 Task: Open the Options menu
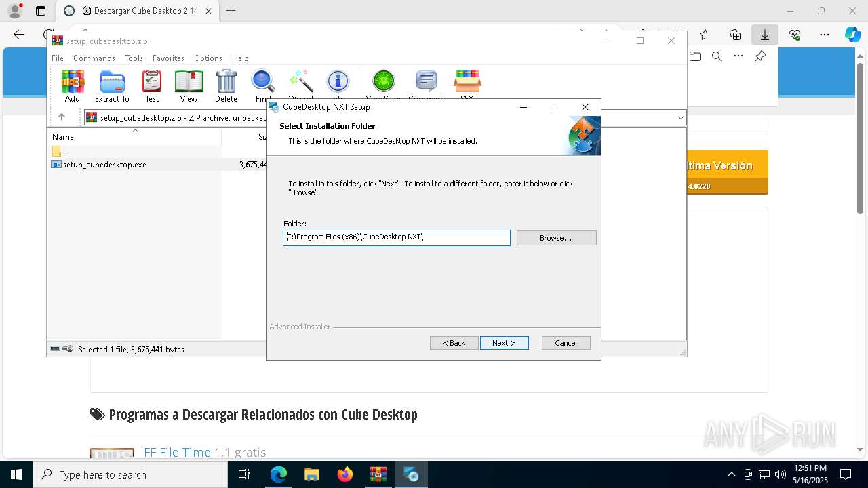pos(208,58)
